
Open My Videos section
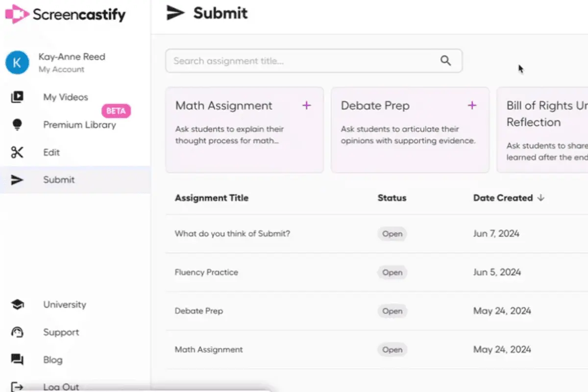[x=66, y=97]
